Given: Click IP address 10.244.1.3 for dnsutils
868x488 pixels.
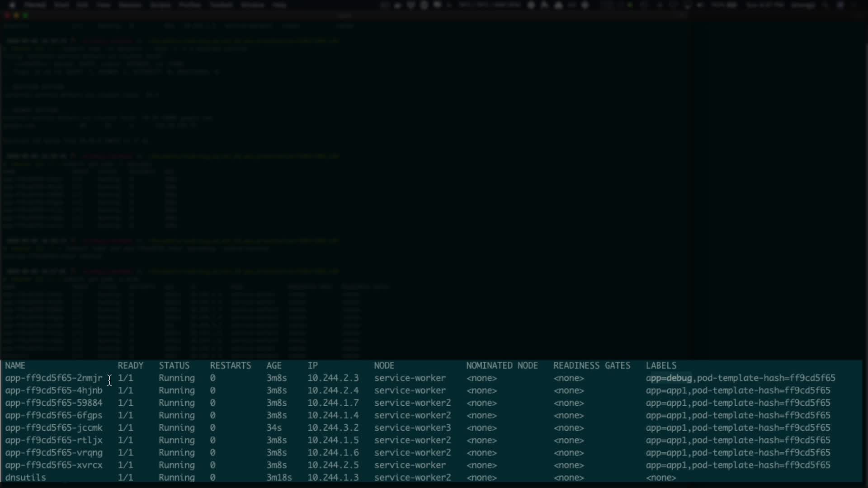Looking at the screenshot, I should [333, 478].
